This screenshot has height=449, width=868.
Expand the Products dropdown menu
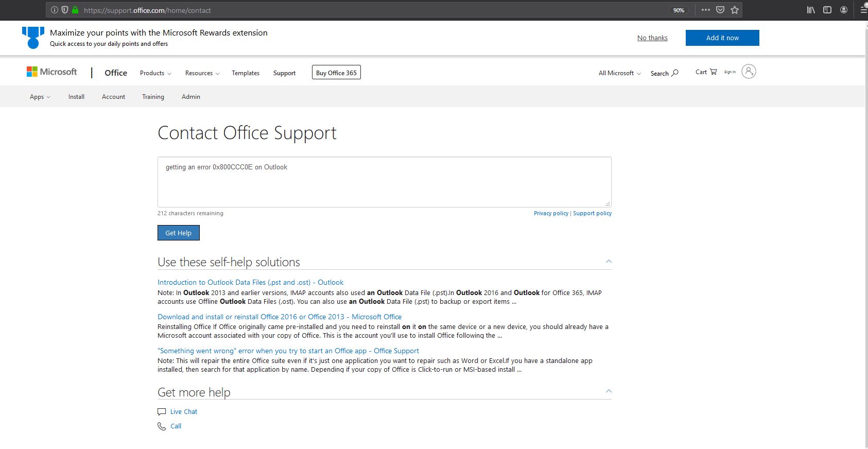(x=155, y=73)
